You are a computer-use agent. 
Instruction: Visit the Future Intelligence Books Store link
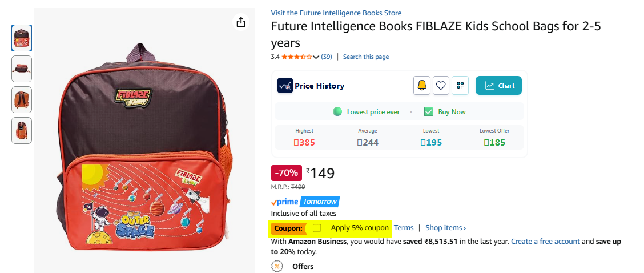click(336, 13)
